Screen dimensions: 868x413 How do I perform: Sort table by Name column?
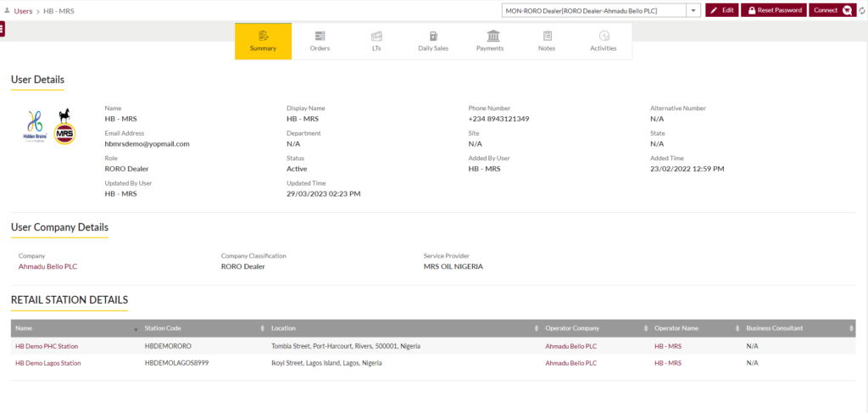(x=75, y=328)
